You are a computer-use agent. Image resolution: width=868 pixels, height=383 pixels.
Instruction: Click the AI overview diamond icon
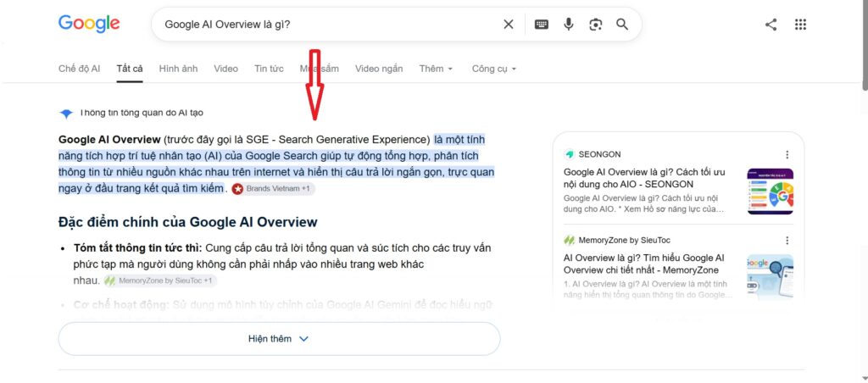66,114
